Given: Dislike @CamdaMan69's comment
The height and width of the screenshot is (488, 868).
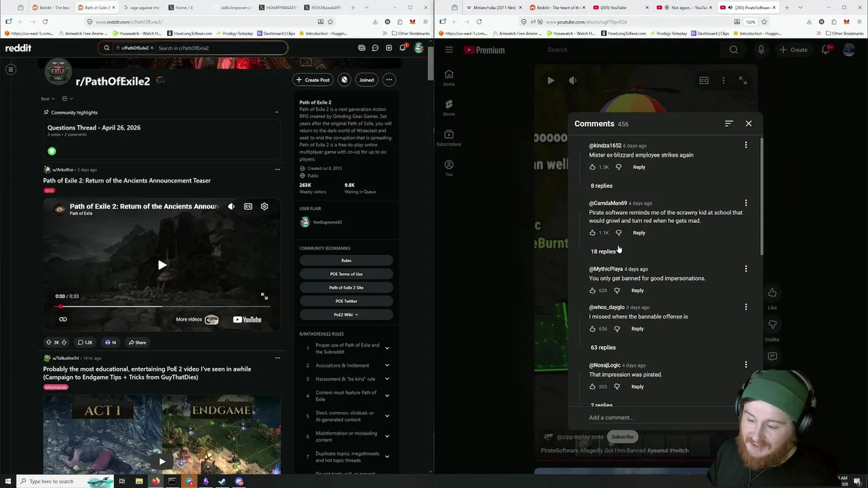Looking at the screenshot, I should click(618, 232).
